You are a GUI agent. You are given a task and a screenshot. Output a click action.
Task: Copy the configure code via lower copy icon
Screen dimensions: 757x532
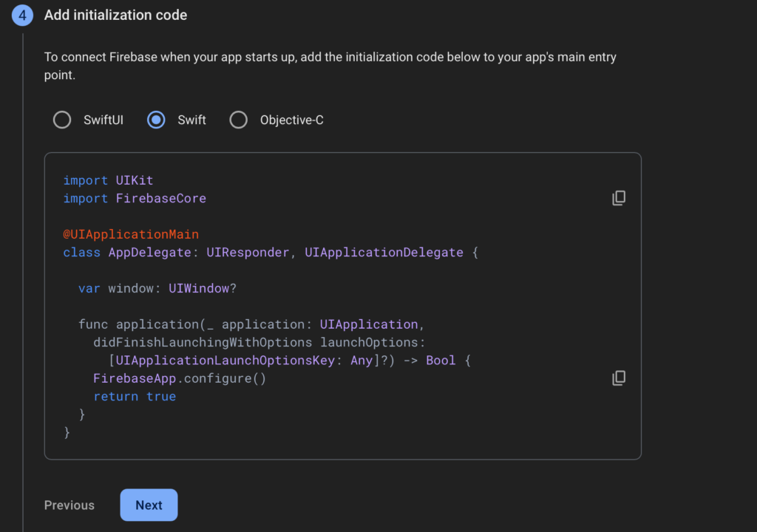(618, 378)
